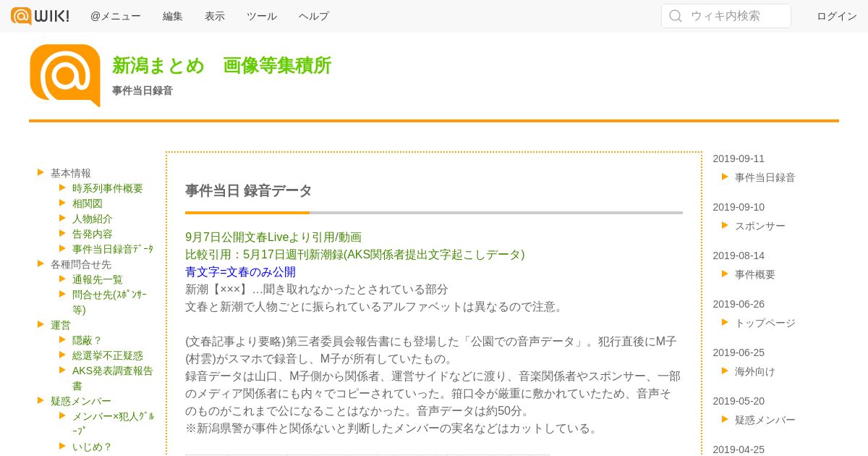Open recent update トップページ link
Viewport: 868px width, 456px height.
(765, 323)
